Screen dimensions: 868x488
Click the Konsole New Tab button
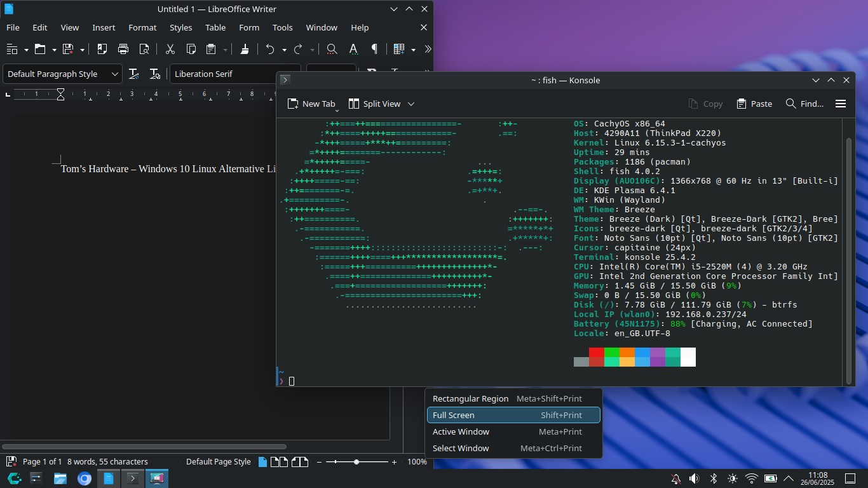(311, 104)
